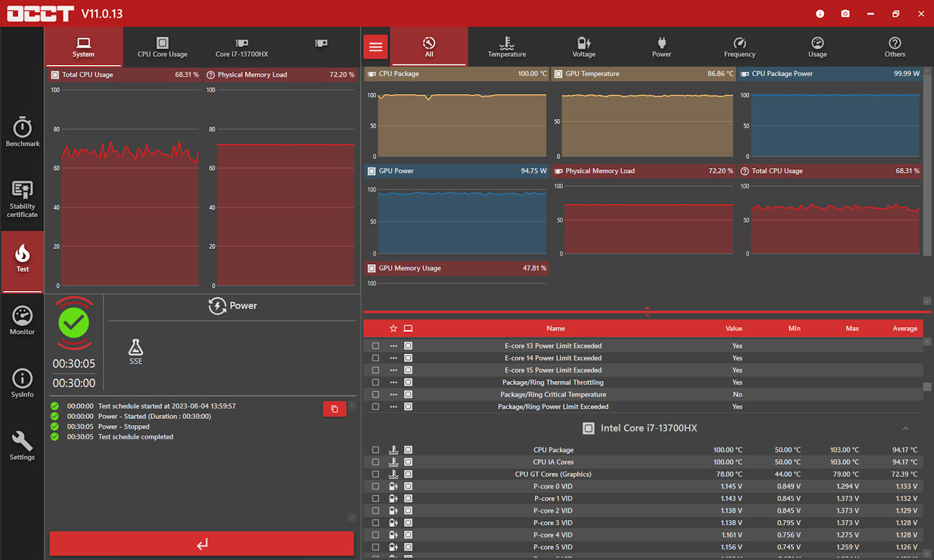934x560 pixels.
Task: Open the ellipsis menu for Package/Ring Thermal Throttling
Action: 394,382
